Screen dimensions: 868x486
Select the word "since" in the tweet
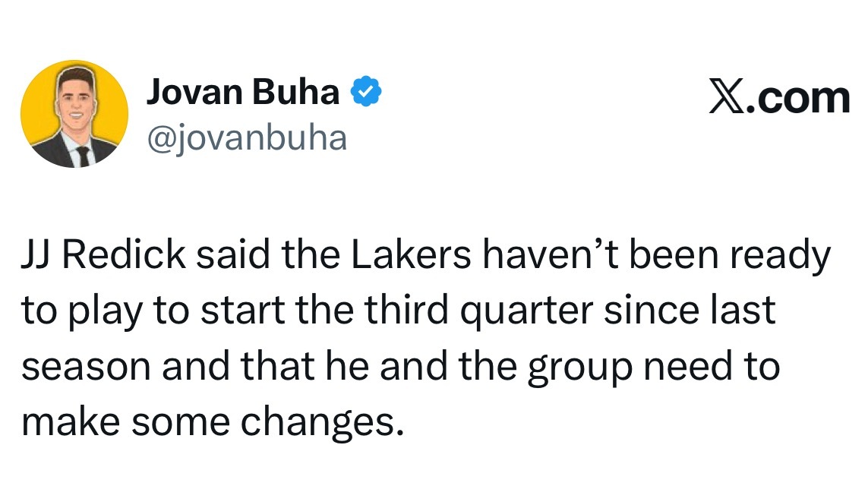647,313
